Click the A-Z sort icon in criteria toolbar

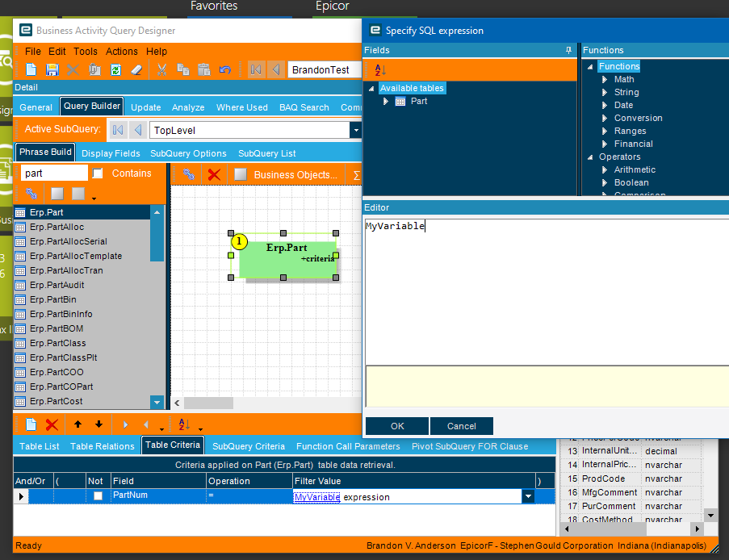click(184, 424)
